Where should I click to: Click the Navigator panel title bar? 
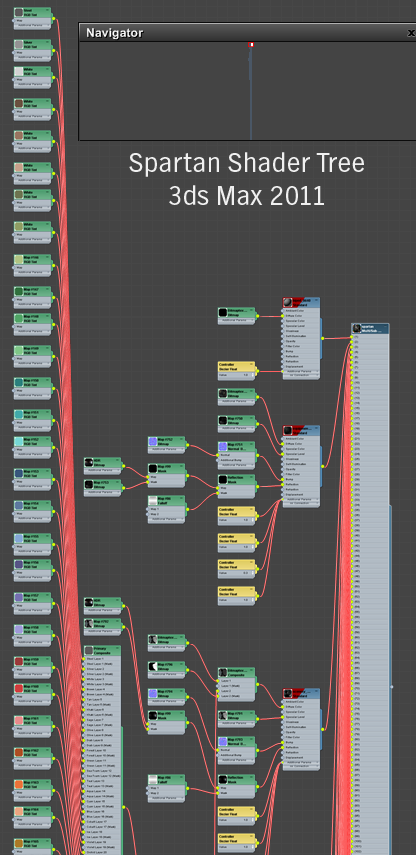point(248,33)
